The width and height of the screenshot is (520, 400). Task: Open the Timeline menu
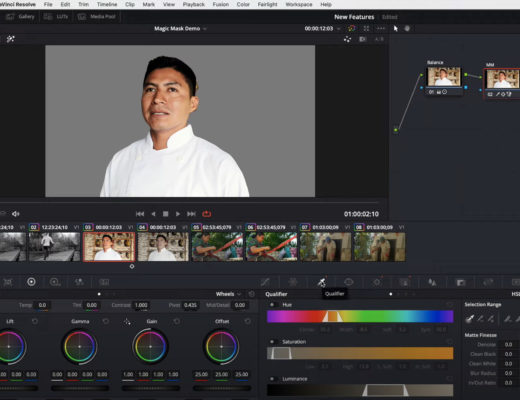click(x=107, y=4)
